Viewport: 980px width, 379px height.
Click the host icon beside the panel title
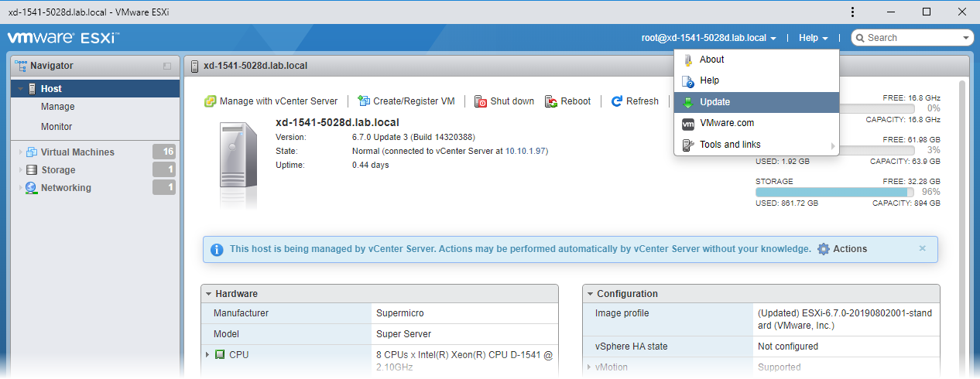195,66
